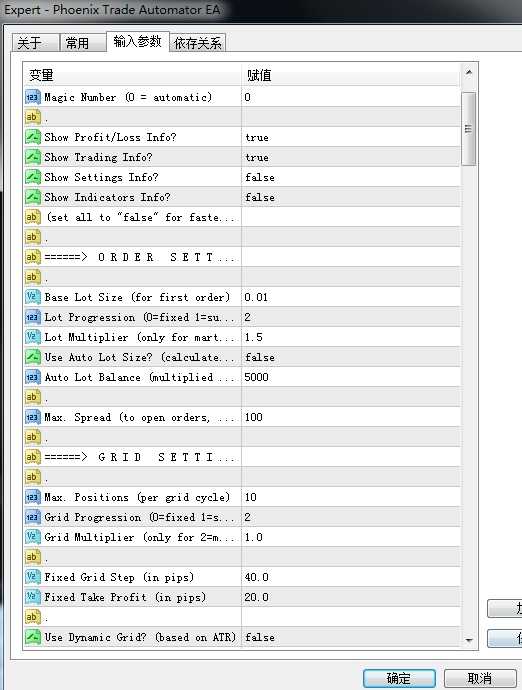Screen dimensions: 522x690
Task: Click the 确定 button
Action: coord(399,678)
